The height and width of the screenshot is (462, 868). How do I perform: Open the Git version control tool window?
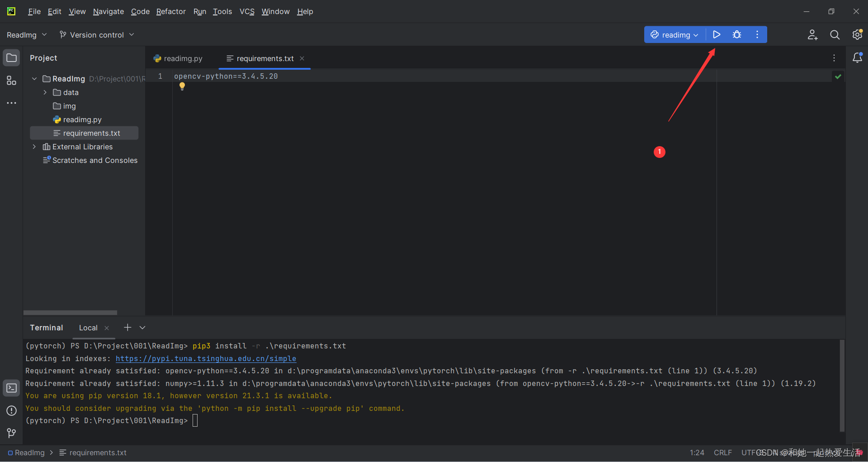pyautogui.click(x=12, y=433)
